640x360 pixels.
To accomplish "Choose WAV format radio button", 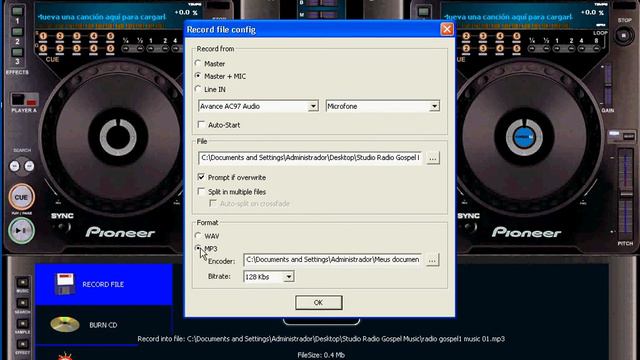I will pos(198,236).
